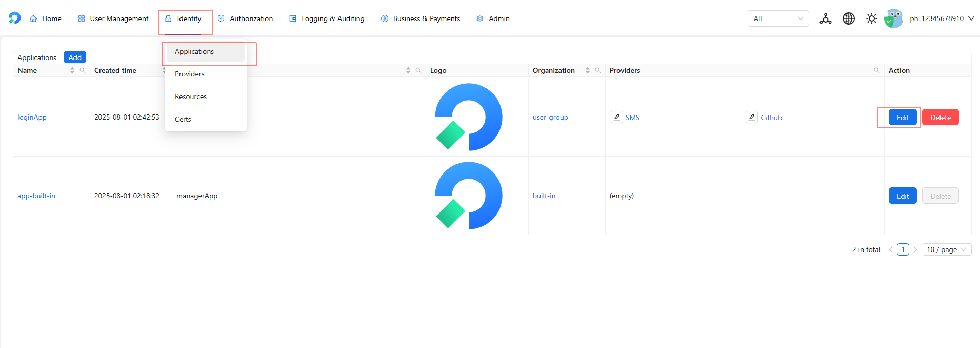Click the organization tree icon in header
This screenshot has height=348, width=980.
pyautogui.click(x=825, y=18)
